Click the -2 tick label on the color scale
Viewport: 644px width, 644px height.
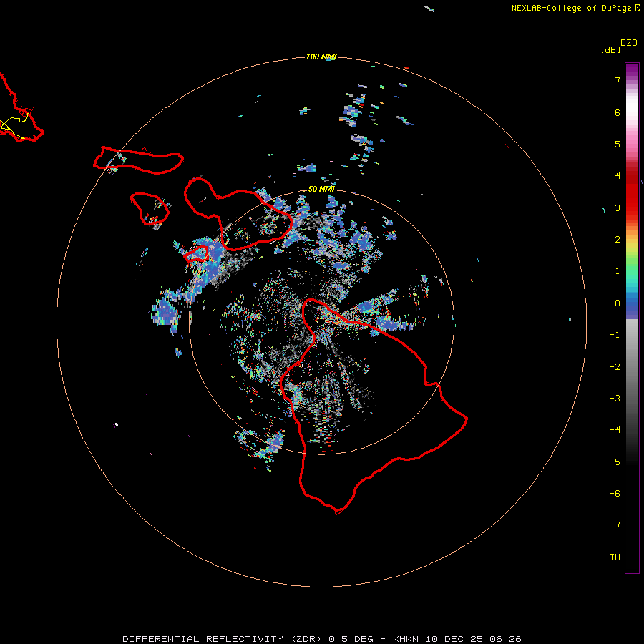[x=615, y=367]
